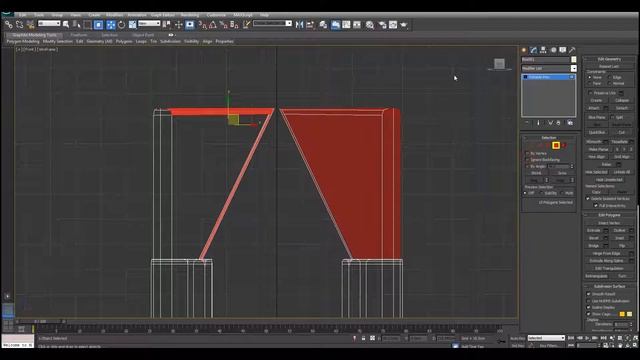Viewport: 640px width, 360px height.
Task: Click the Mirror tool icon
Action: click(299, 25)
